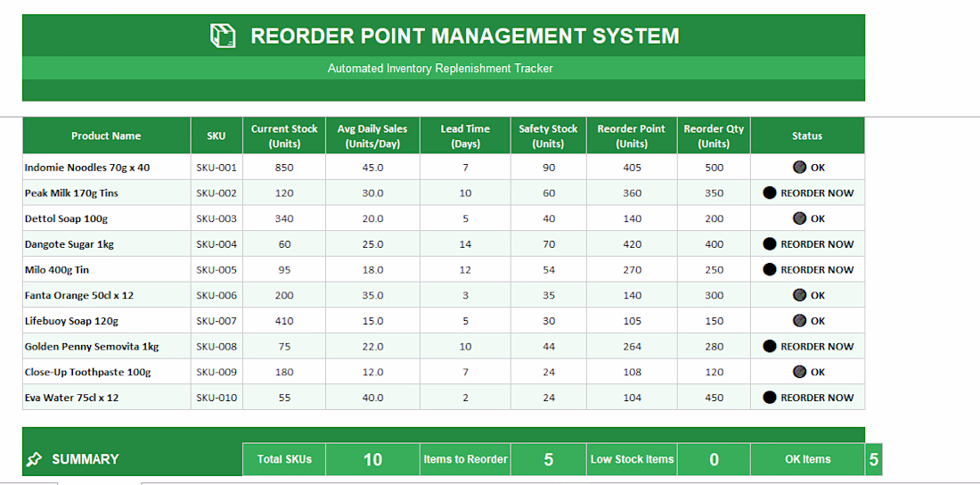Select reorder point value 405

[632, 167]
